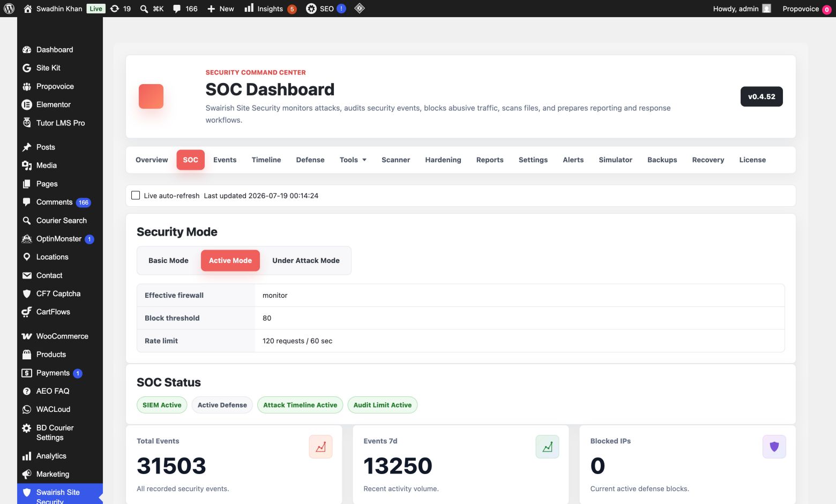
Task: Click the Active Defense status pill
Action: [x=222, y=405]
